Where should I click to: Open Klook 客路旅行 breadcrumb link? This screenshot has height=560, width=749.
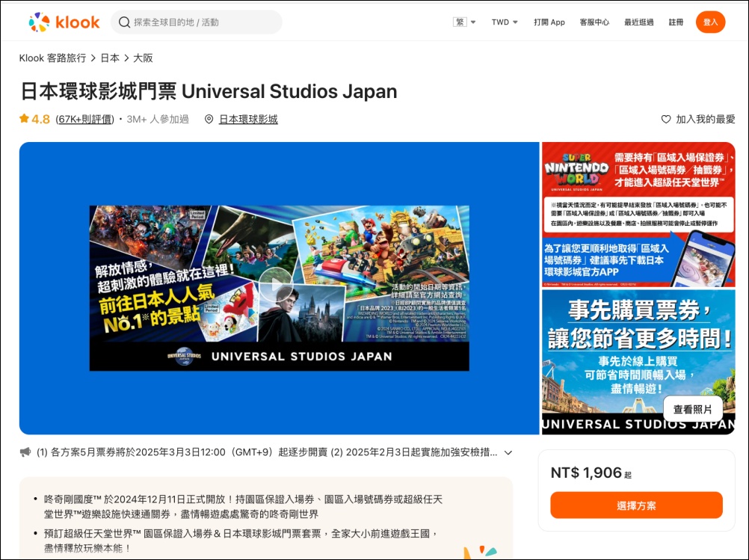pyautogui.click(x=52, y=58)
